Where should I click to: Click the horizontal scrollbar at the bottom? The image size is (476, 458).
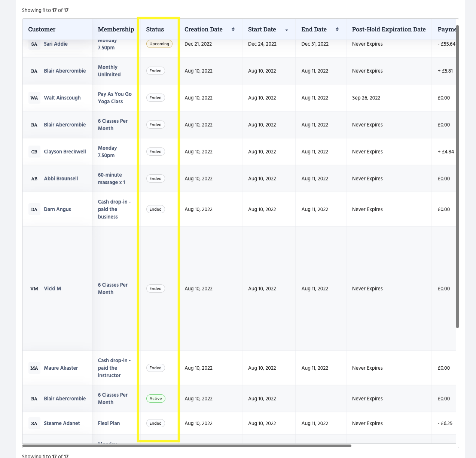187,445
